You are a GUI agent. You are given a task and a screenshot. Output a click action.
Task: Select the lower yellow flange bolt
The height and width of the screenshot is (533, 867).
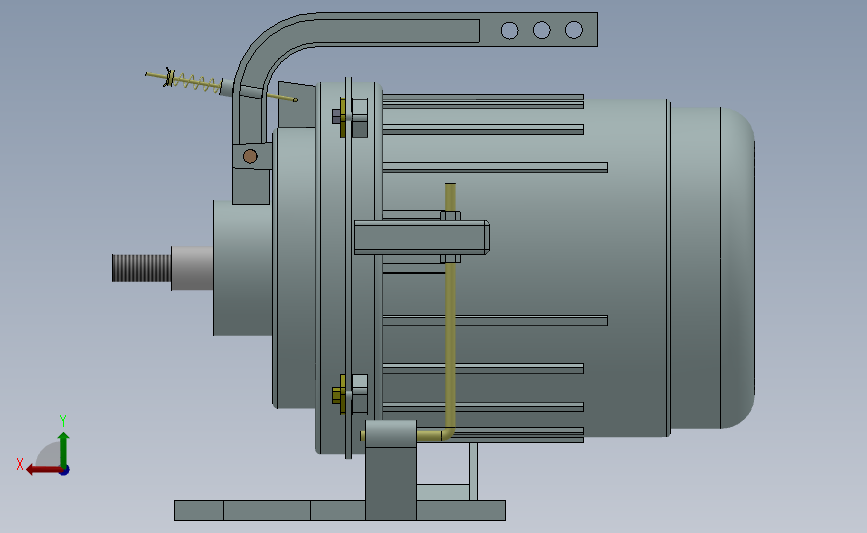click(x=342, y=394)
